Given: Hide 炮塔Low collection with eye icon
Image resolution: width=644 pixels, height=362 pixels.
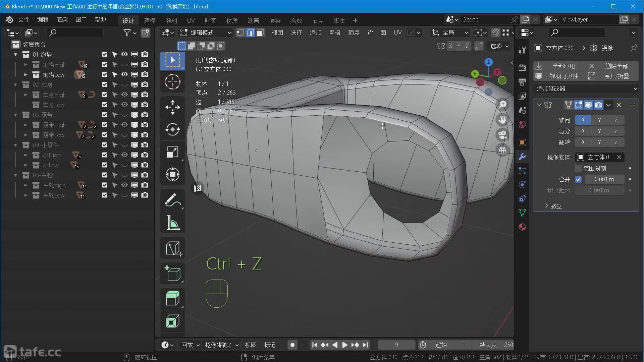Looking at the screenshot, I should tap(124, 74).
